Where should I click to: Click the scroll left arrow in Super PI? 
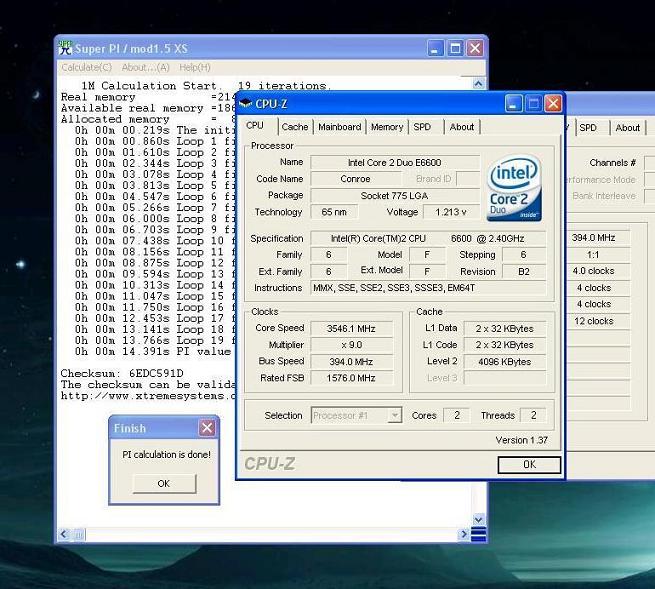point(64,534)
